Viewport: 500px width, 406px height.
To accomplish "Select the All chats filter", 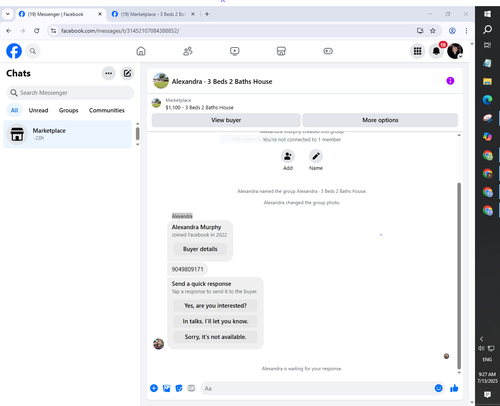I will [14, 110].
